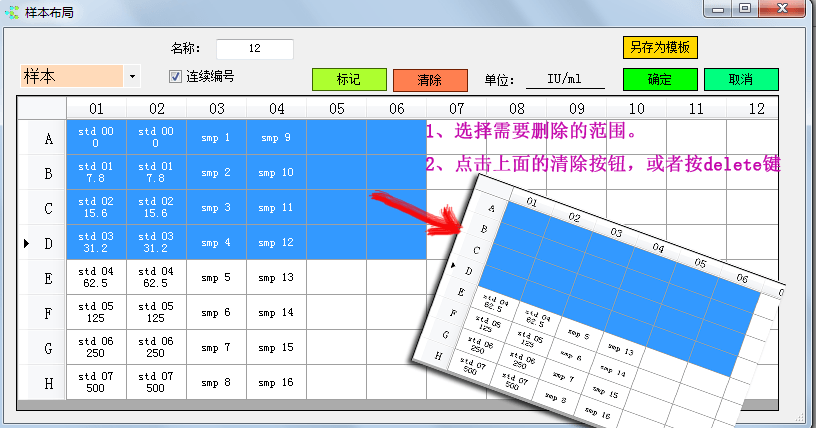816x428 pixels.
Task: Click cell E01 'std 04 62.5'
Action: click(x=96, y=278)
